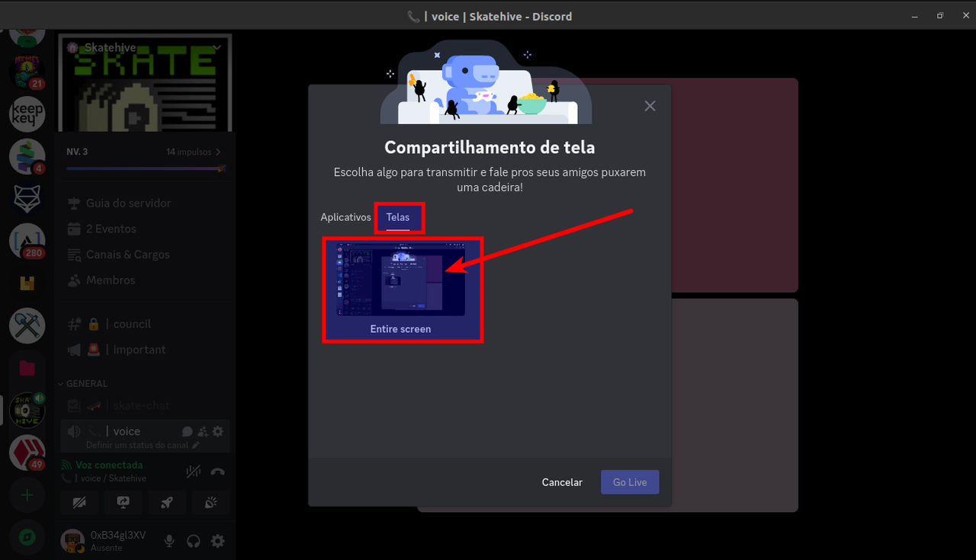The height and width of the screenshot is (560, 976).
Task: Explore discoverable servers compass icon
Action: point(27,538)
